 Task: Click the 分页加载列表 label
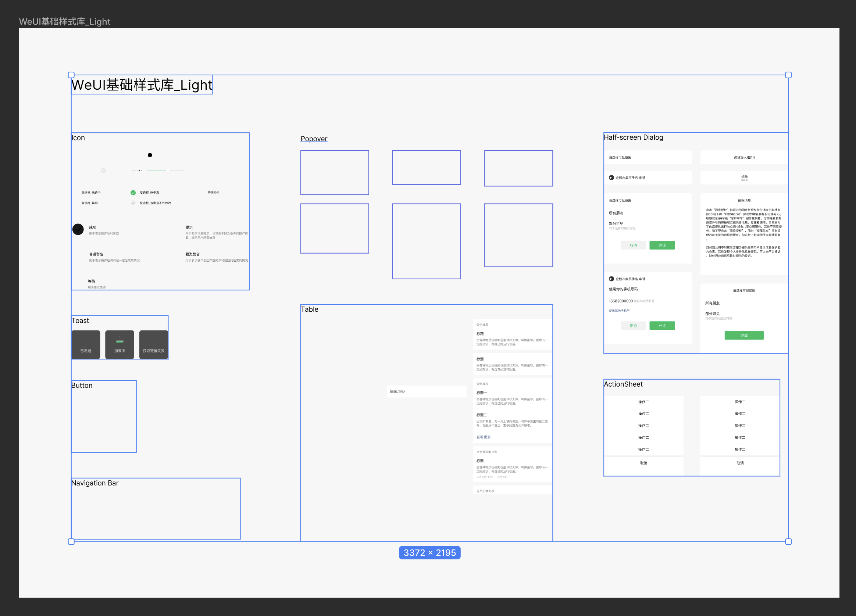click(x=485, y=491)
